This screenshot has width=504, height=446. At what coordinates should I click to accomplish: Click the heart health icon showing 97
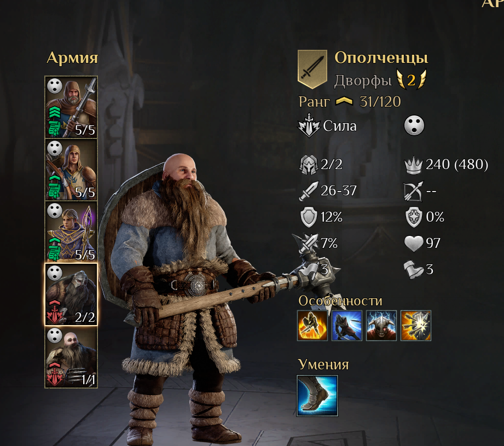[x=414, y=243]
